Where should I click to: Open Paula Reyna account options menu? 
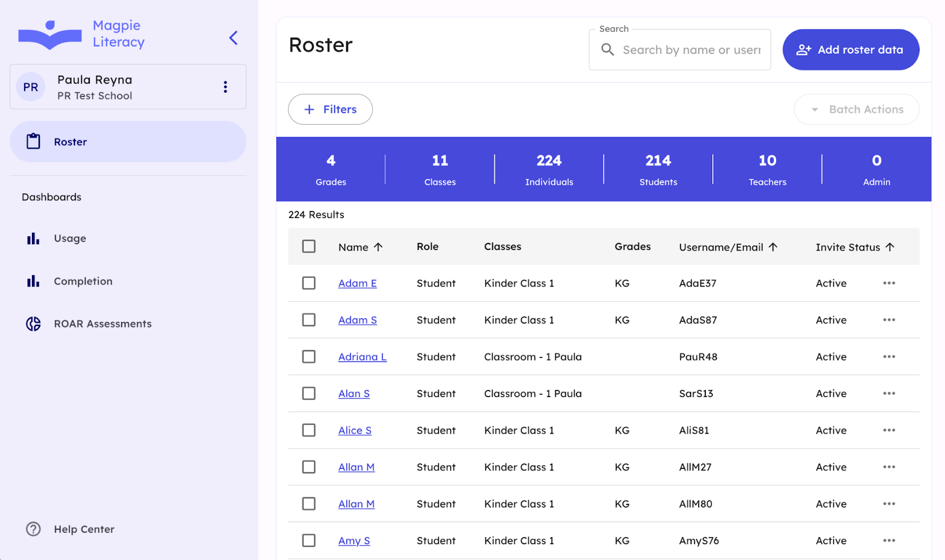[x=225, y=87]
